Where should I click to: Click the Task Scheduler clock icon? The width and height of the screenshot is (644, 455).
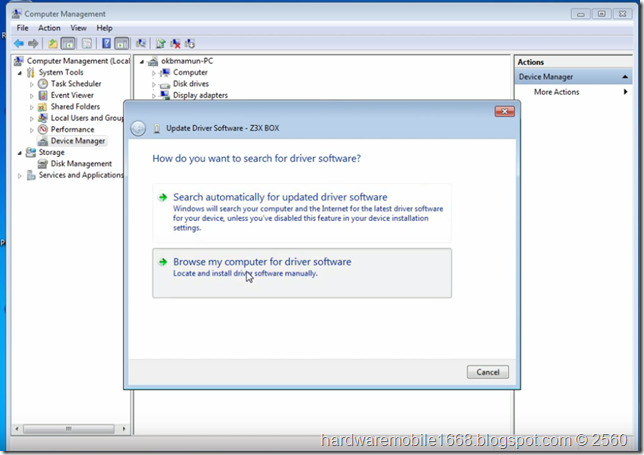pyautogui.click(x=43, y=84)
